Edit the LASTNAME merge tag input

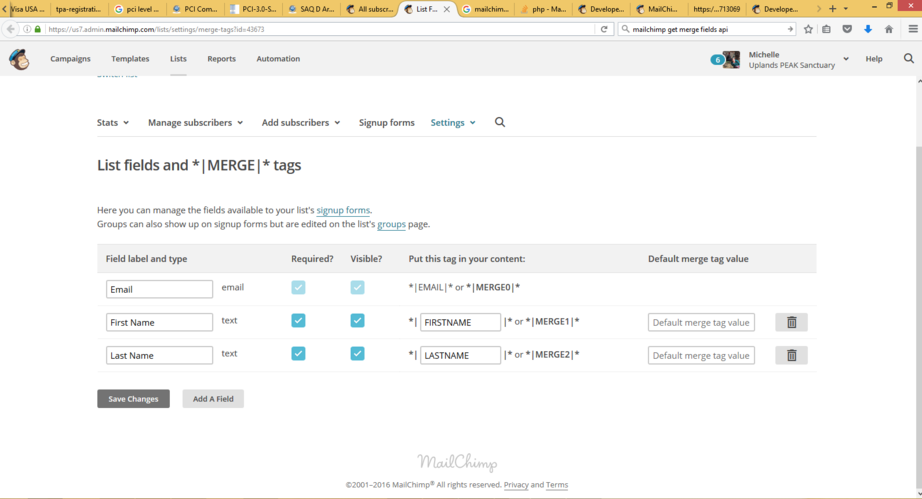(x=460, y=355)
